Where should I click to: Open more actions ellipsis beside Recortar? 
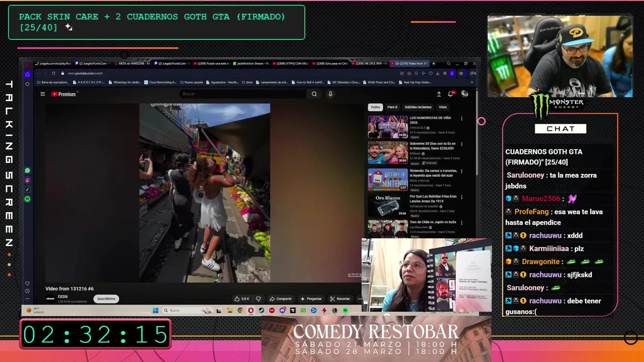[359, 299]
